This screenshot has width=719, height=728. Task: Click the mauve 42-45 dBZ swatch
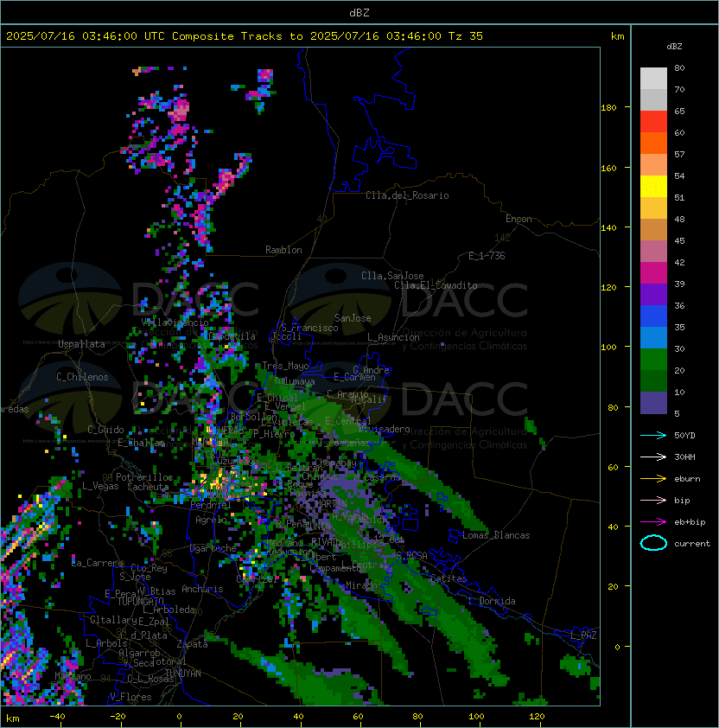tap(653, 252)
